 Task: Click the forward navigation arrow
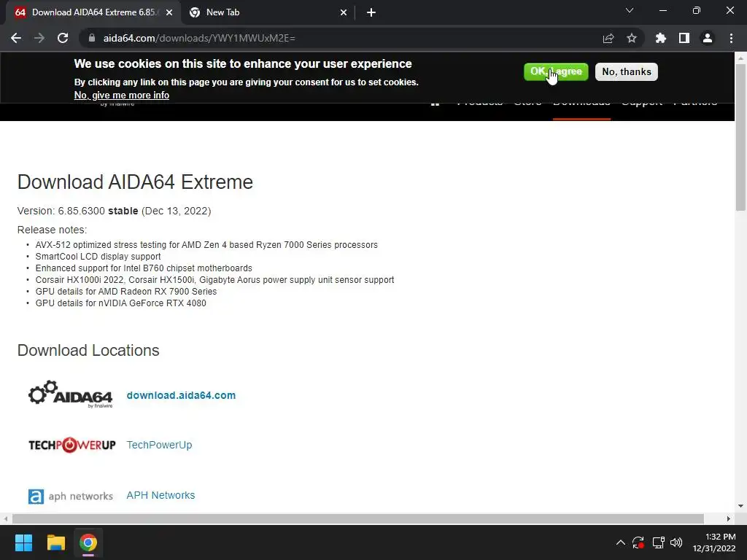[x=39, y=38]
